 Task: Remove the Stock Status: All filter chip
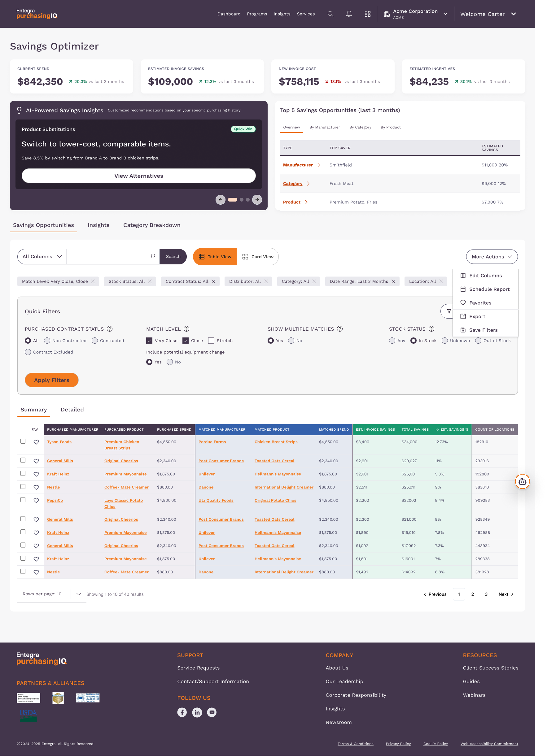pyautogui.click(x=150, y=281)
